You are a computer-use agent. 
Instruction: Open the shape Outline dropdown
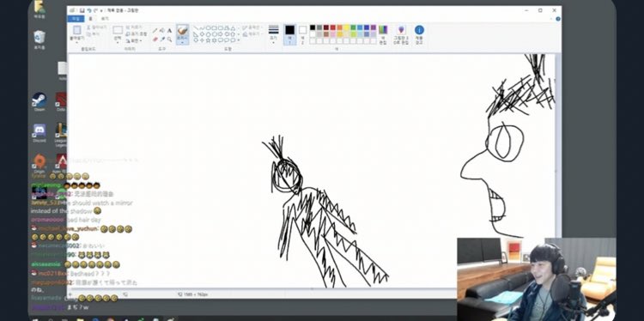coord(252,27)
